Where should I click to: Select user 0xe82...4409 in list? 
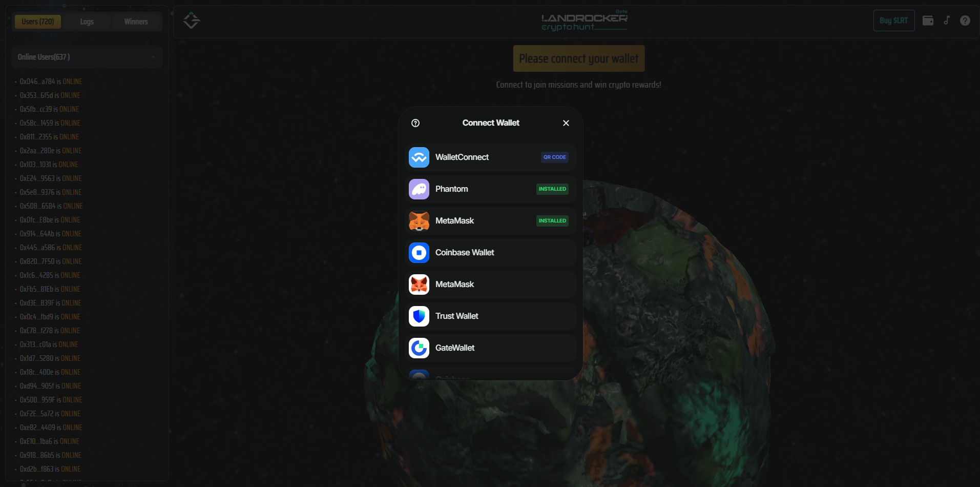(x=51, y=428)
